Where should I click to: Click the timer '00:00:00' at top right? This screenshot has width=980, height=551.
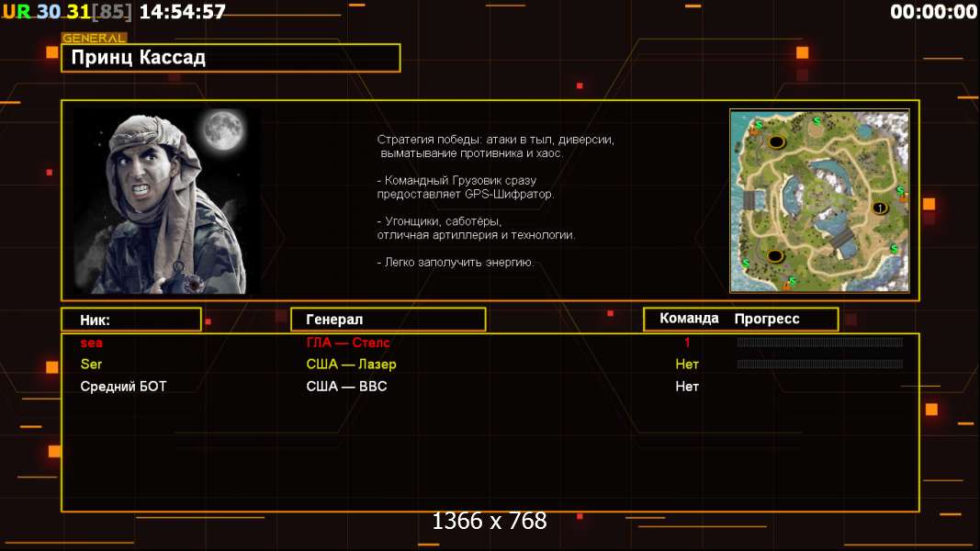click(933, 12)
